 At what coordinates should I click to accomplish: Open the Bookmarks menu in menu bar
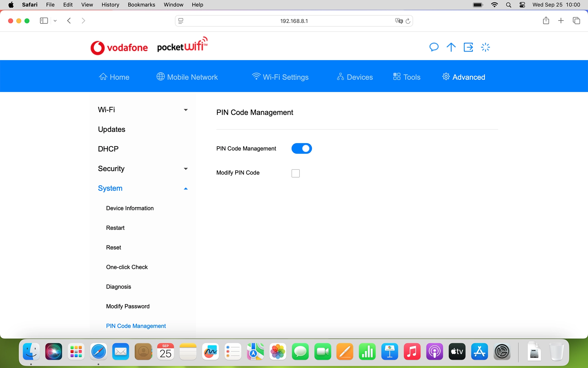pyautogui.click(x=141, y=5)
